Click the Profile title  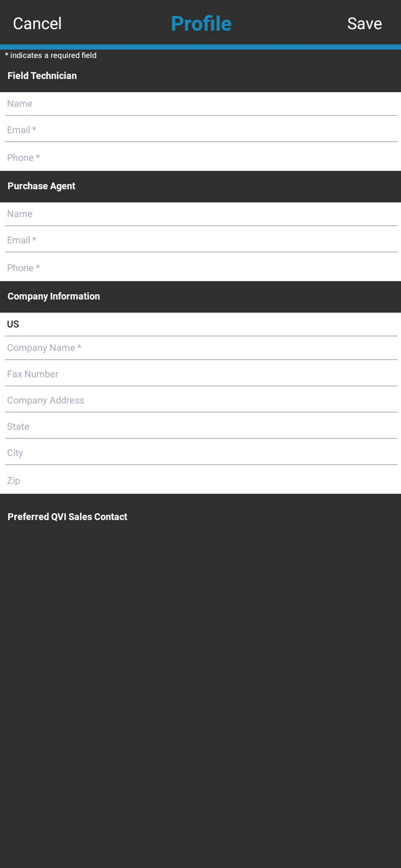[x=201, y=24]
